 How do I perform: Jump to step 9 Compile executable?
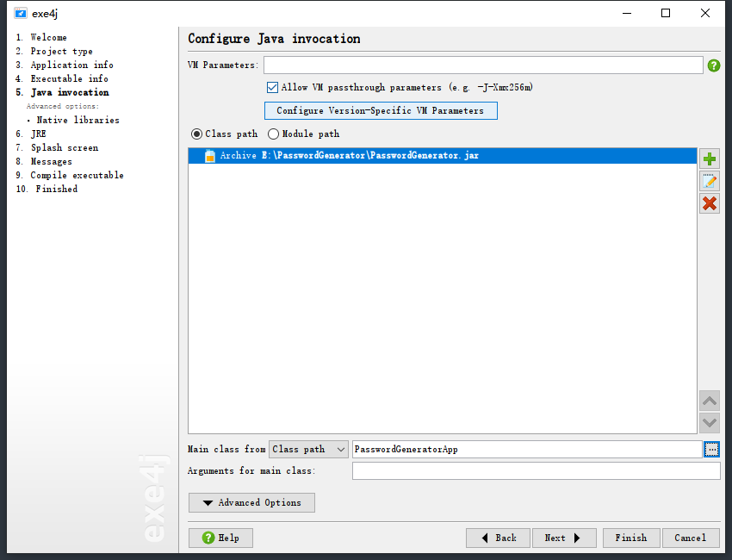[x=70, y=175]
